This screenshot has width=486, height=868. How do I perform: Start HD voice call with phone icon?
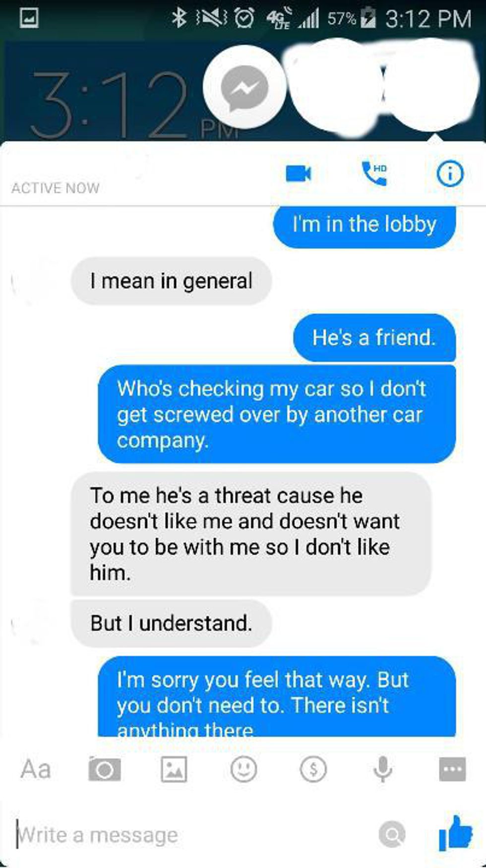374,173
